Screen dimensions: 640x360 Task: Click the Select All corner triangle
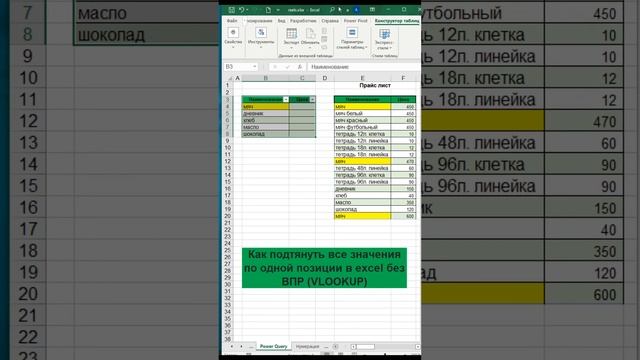[229, 78]
